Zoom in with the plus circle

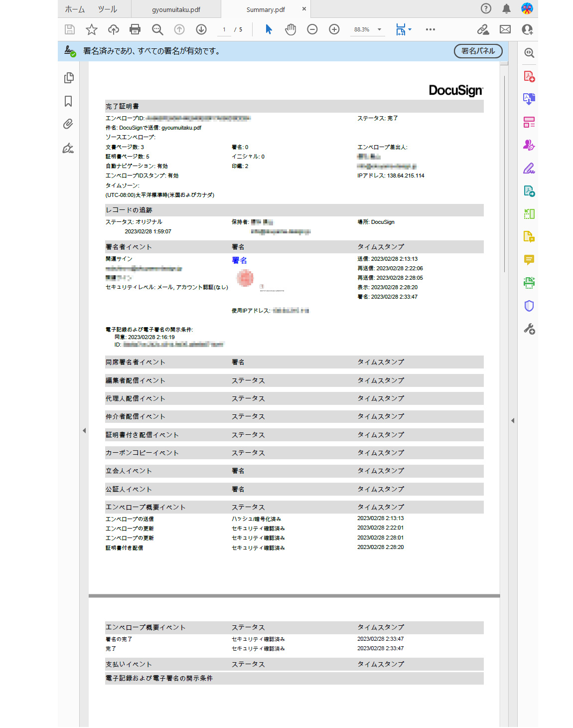click(x=334, y=29)
